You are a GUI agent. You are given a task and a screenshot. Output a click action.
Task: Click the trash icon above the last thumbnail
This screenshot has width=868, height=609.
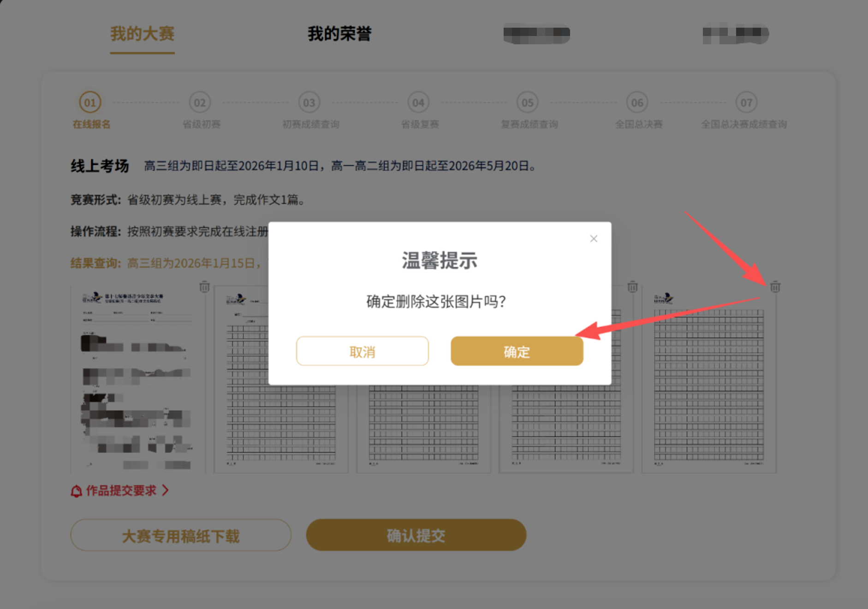pyautogui.click(x=775, y=287)
